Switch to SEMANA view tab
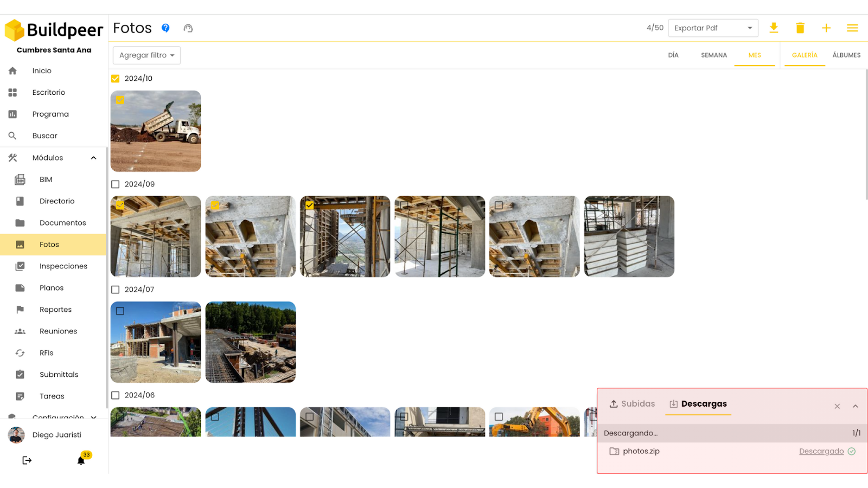This screenshot has width=868, height=488. [x=714, y=55]
